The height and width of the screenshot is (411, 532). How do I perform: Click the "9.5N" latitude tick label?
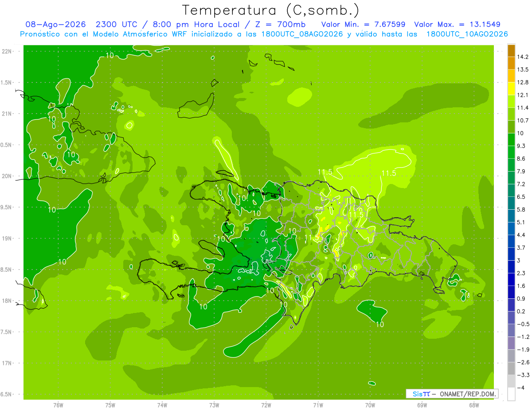coord(6,207)
